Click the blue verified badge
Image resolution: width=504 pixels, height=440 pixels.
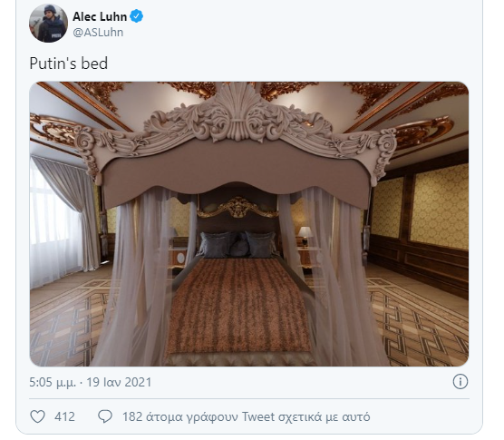click(x=137, y=16)
